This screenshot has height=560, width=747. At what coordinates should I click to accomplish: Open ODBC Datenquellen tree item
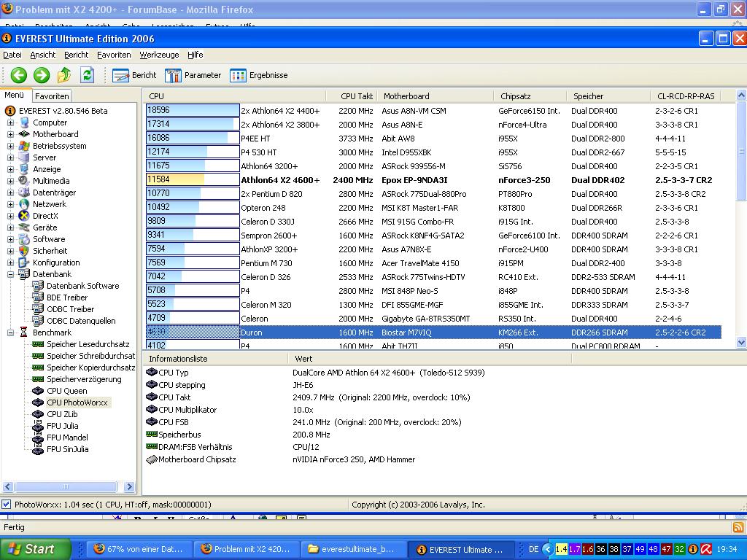81,321
